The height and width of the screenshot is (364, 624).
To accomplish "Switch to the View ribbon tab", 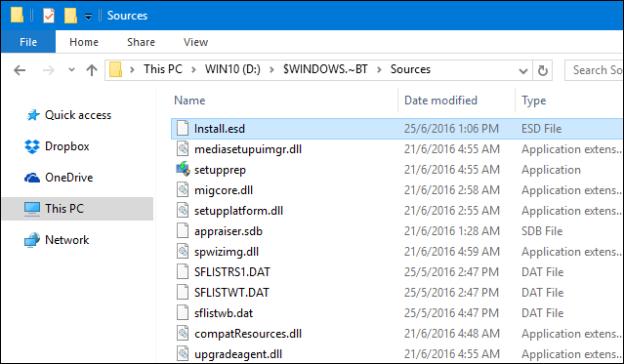I will coord(195,42).
